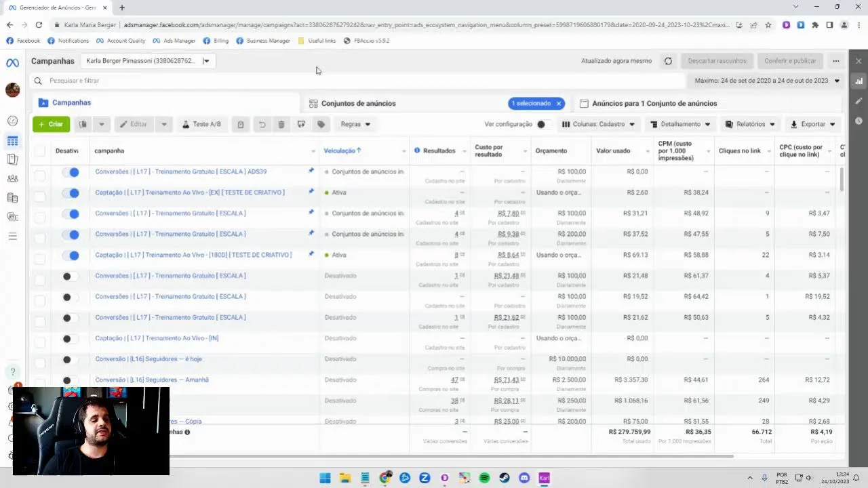Toggle off the ADS39 campaign switch
The width and height of the screenshot is (868, 488).
pos(71,172)
